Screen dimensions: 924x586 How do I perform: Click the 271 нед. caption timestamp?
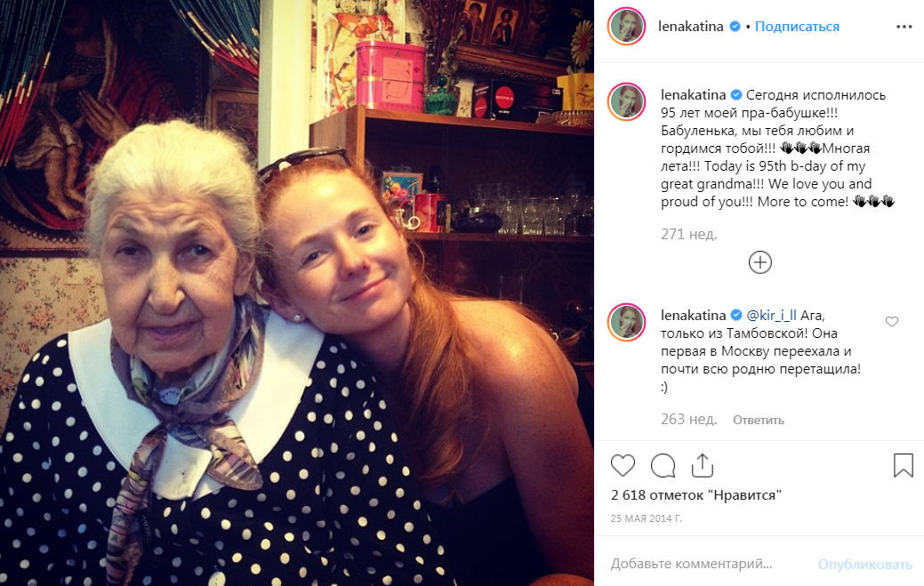[688, 235]
